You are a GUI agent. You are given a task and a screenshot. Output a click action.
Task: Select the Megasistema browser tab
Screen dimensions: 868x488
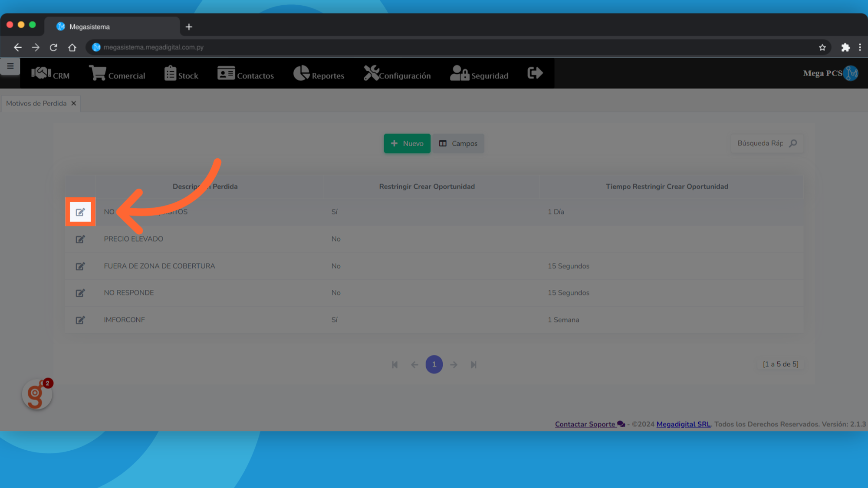point(112,26)
